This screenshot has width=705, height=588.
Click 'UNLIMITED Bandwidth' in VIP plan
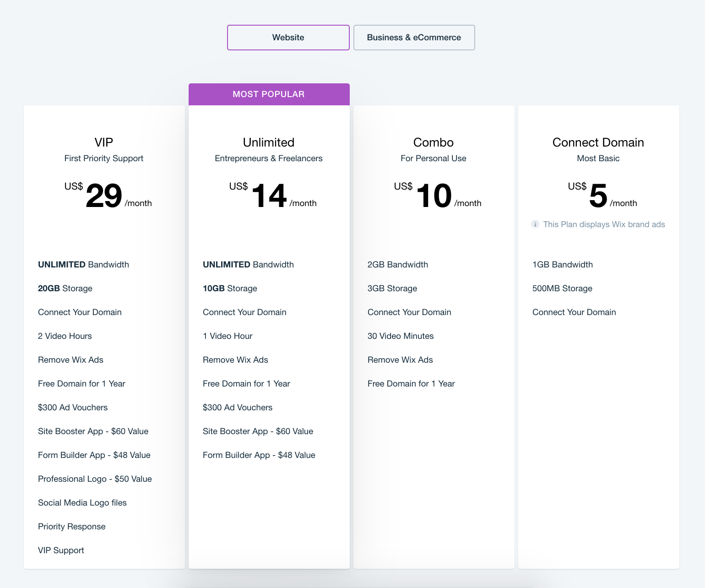tap(83, 265)
